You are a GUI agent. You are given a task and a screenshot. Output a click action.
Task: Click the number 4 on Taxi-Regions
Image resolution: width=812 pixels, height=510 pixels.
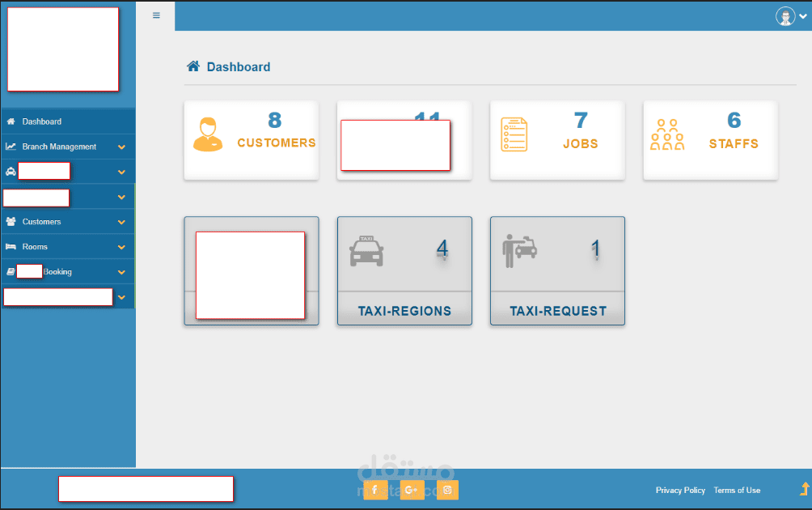point(442,249)
